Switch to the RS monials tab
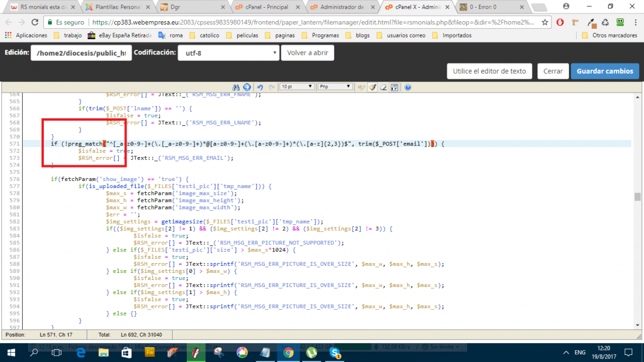The image size is (644, 362). (43, 7)
